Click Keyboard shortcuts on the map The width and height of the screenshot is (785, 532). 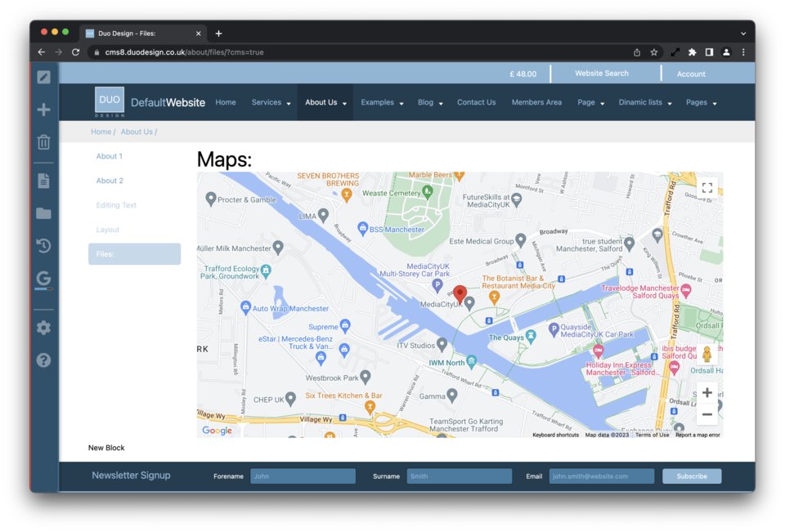click(555, 435)
